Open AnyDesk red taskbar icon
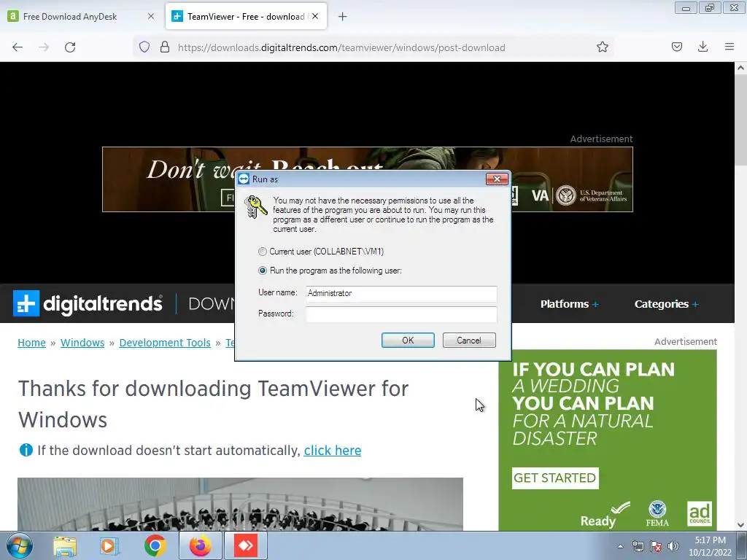 (246, 546)
